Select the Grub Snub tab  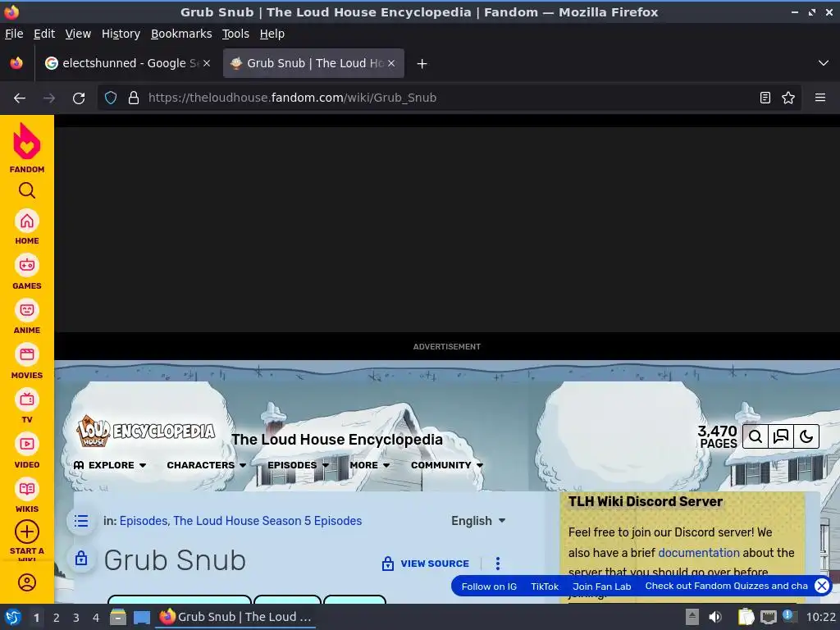313,63
